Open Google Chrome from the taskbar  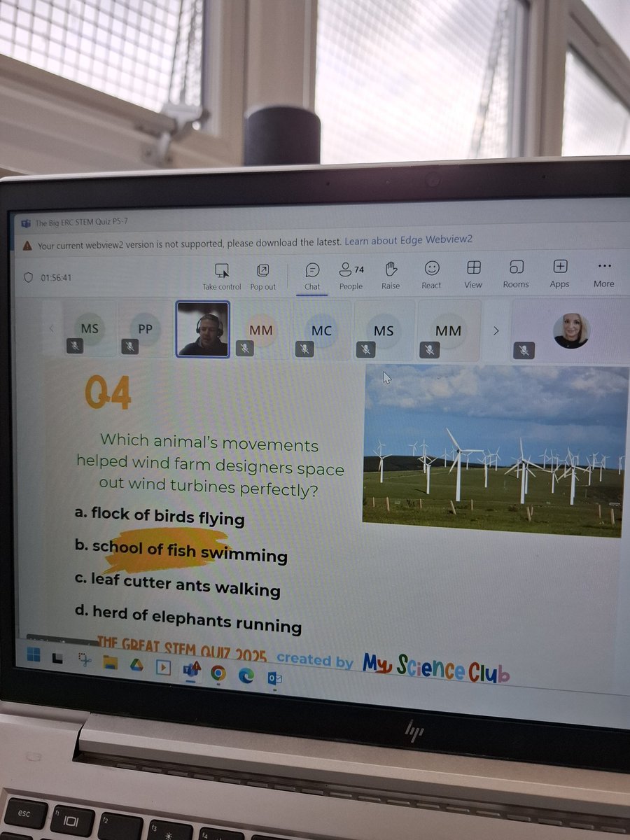coord(218,673)
